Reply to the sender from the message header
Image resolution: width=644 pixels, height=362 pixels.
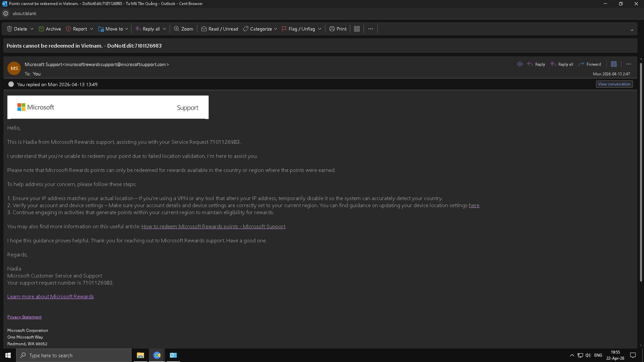(536, 64)
